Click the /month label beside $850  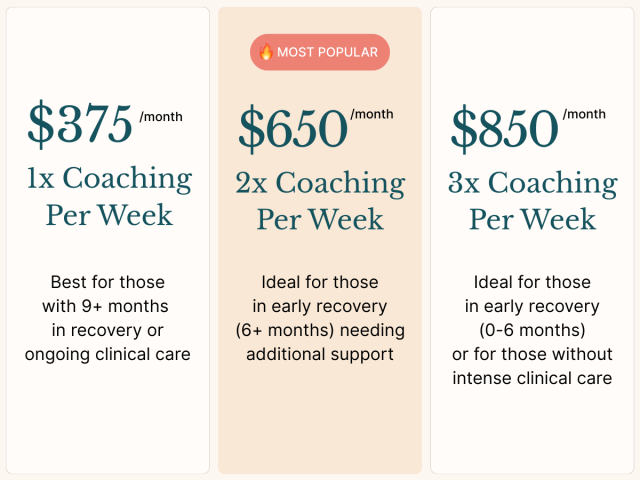coord(584,114)
